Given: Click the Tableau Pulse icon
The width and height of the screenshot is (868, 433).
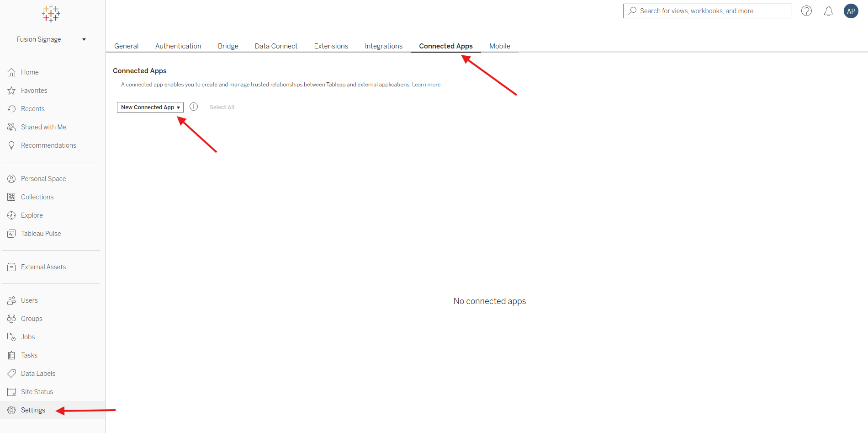Looking at the screenshot, I should pyautogui.click(x=11, y=234).
